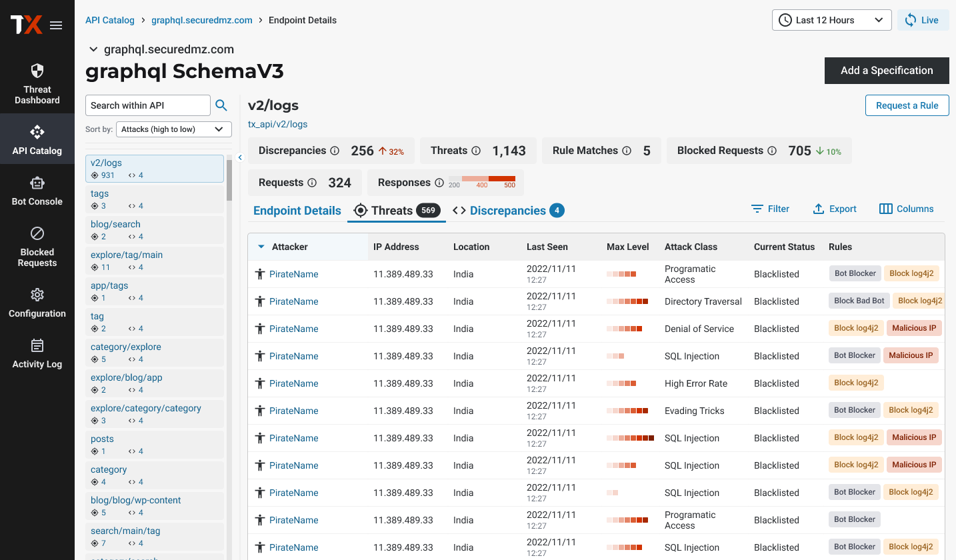Click Request a Rule button

click(x=907, y=105)
